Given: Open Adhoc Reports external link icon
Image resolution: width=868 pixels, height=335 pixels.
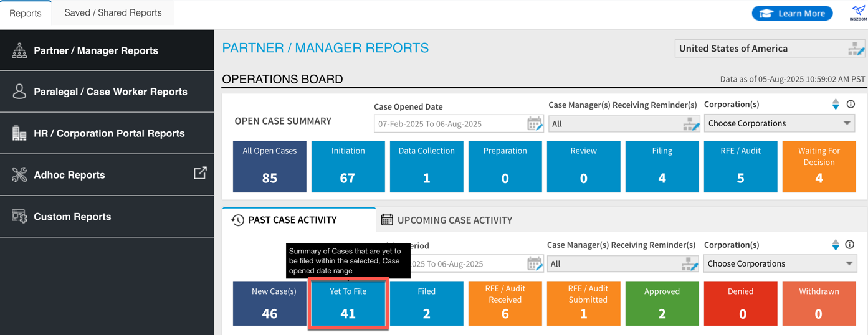Looking at the screenshot, I should 200,174.
